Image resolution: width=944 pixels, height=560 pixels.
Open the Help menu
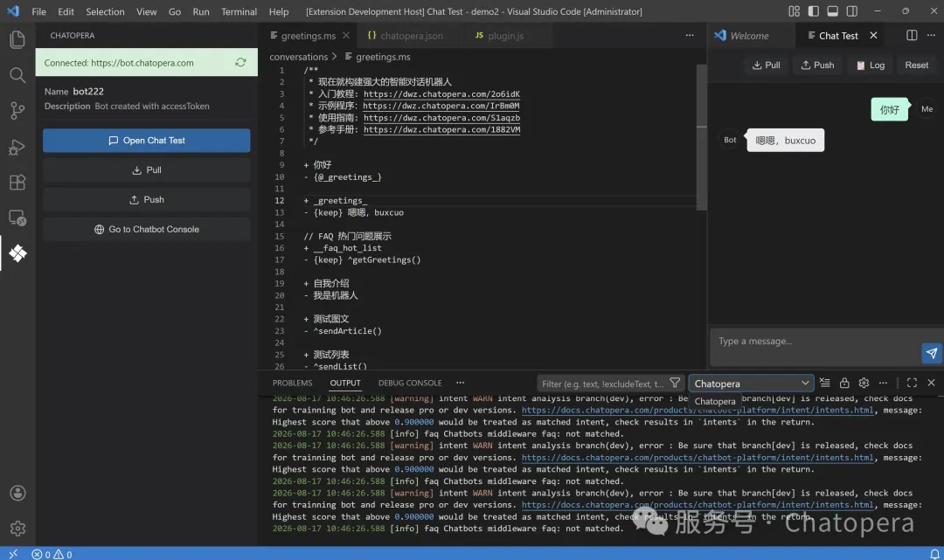click(279, 11)
